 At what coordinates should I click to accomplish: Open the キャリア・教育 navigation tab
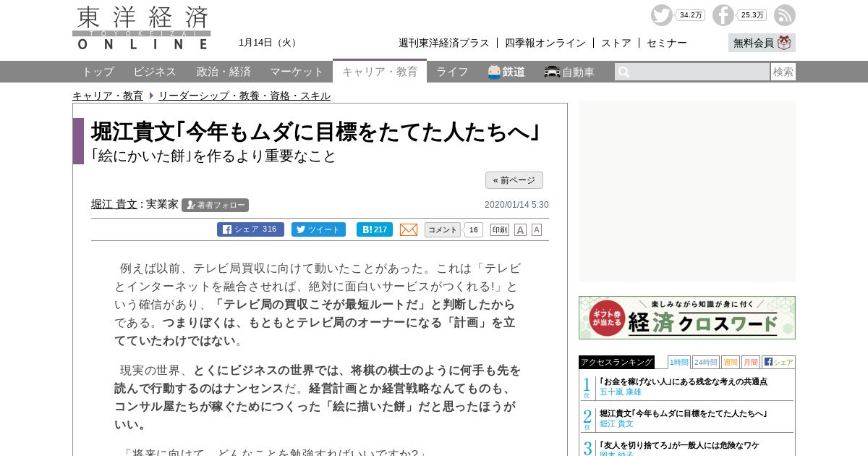380,72
